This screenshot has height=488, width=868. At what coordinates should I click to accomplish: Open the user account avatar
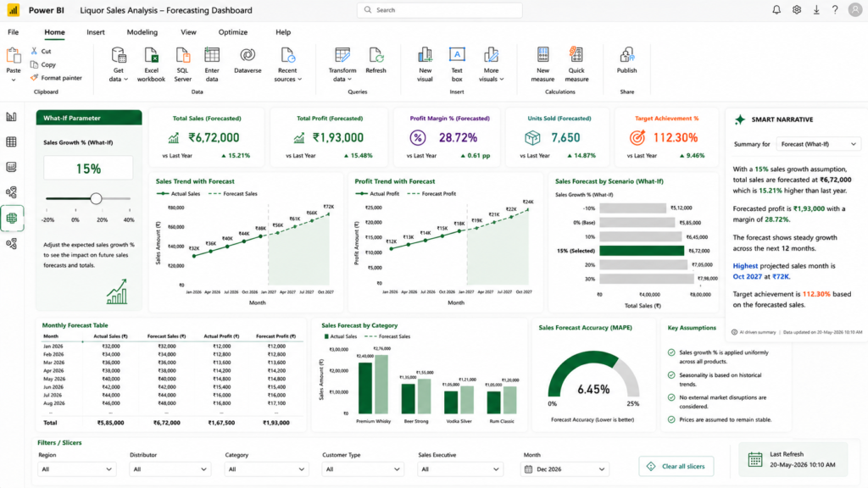point(855,10)
